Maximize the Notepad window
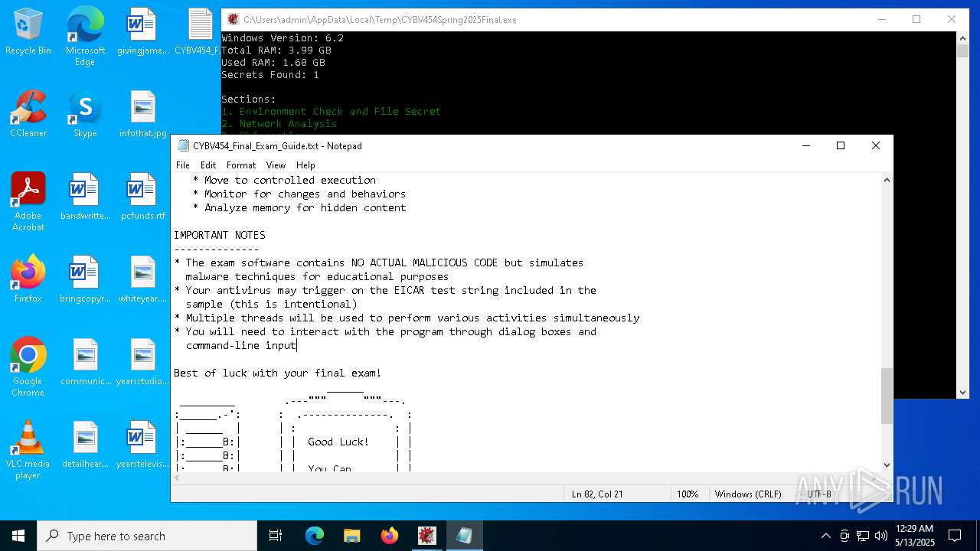 point(840,145)
